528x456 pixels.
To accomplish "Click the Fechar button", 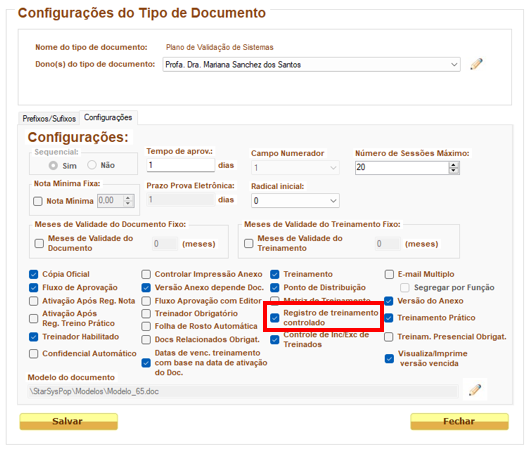I will click(x=459, y=421).
